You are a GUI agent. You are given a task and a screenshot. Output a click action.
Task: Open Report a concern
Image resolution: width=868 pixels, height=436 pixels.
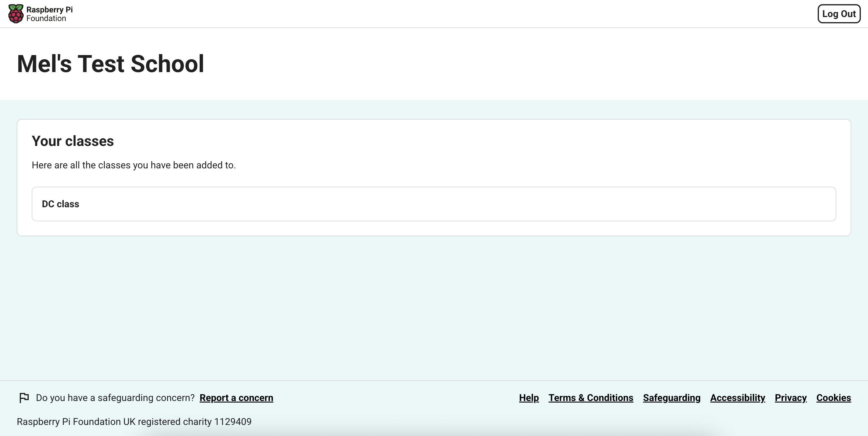(236, 398)
